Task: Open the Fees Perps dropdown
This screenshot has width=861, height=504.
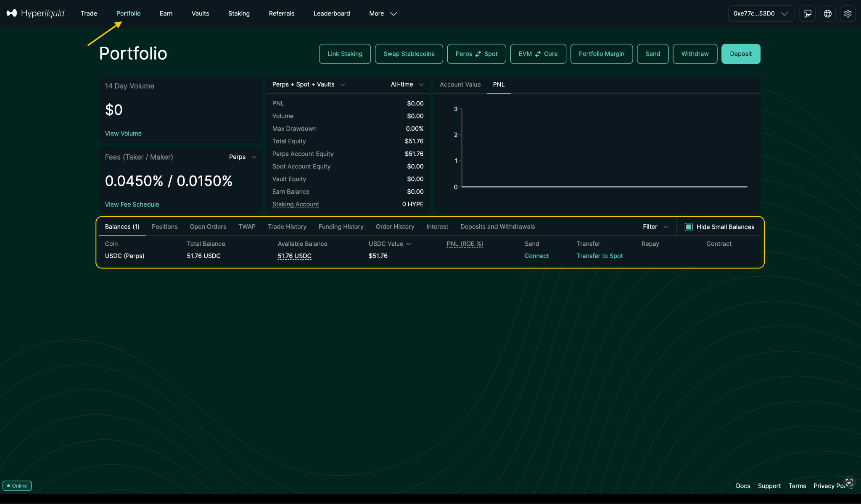Action: pos(243,157)
